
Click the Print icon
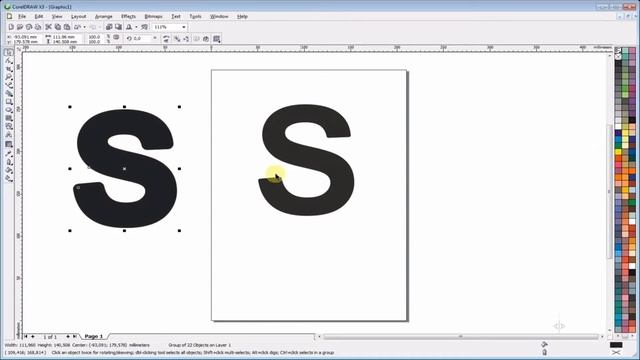38,27
